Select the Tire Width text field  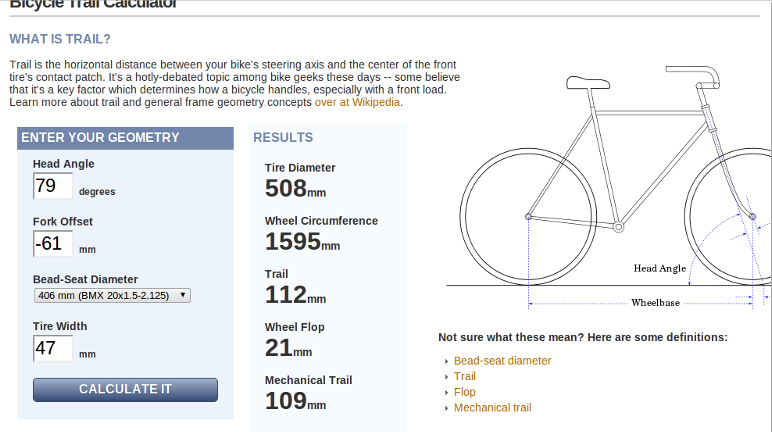click(x=53, y=349)
